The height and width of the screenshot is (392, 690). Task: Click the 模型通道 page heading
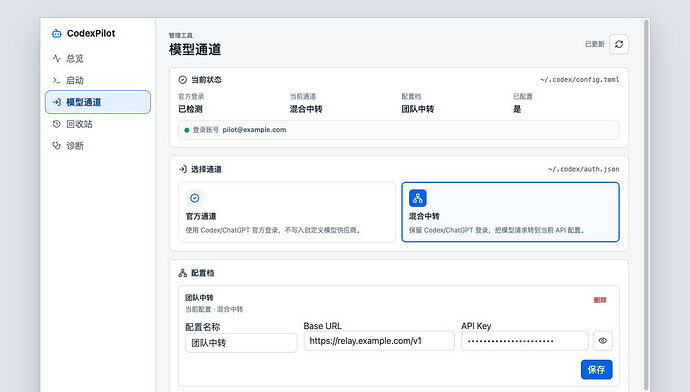pos(195,49)
